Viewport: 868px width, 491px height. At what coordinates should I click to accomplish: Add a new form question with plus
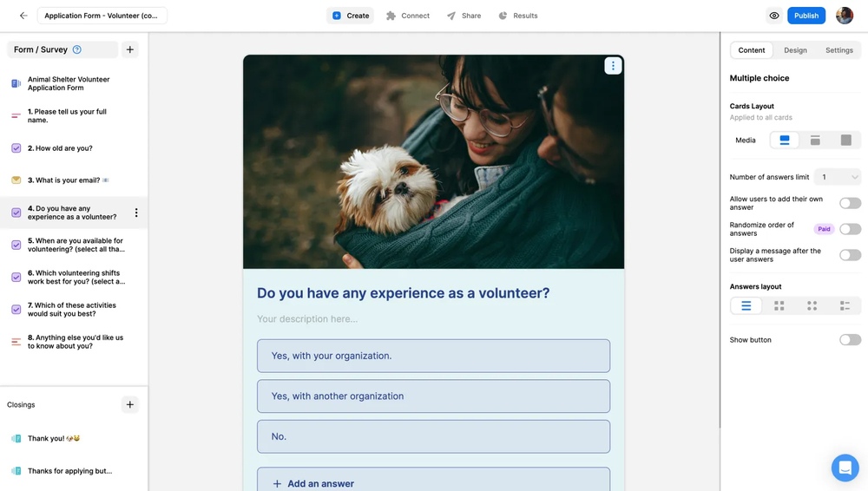tap(130, 50)
